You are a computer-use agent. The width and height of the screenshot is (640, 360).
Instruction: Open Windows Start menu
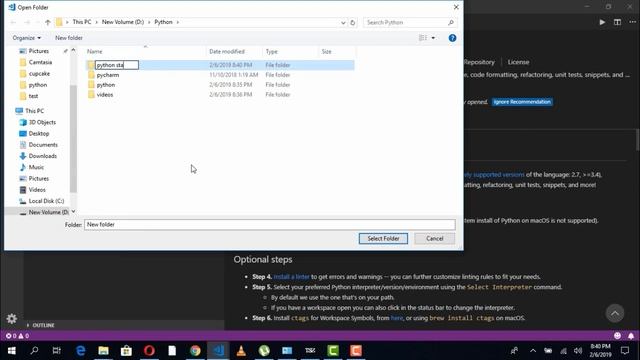11,351
